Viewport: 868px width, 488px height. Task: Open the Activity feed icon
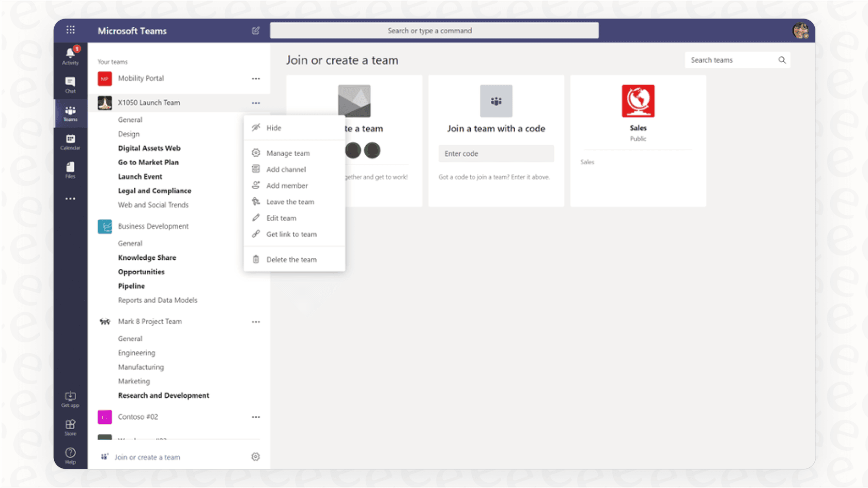[70, 55]
